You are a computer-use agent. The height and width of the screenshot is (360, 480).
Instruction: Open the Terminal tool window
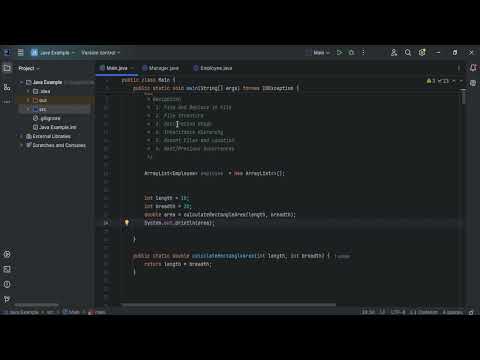coord(7,269)
